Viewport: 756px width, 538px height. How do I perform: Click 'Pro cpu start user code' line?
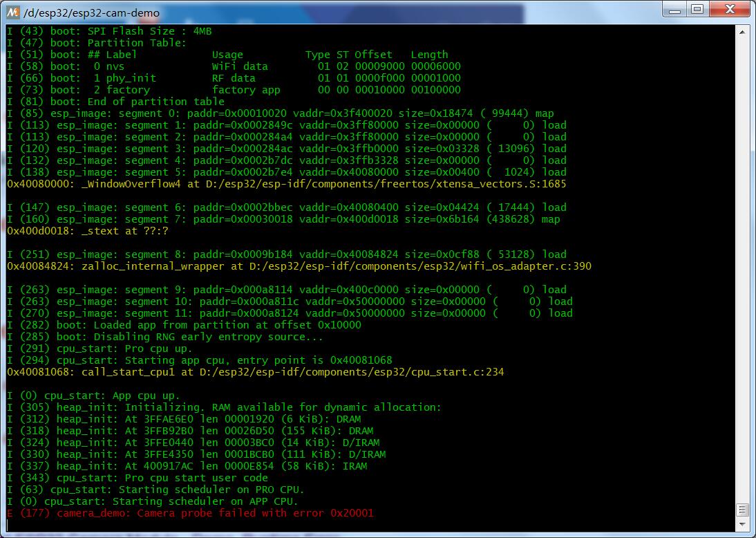138,478
